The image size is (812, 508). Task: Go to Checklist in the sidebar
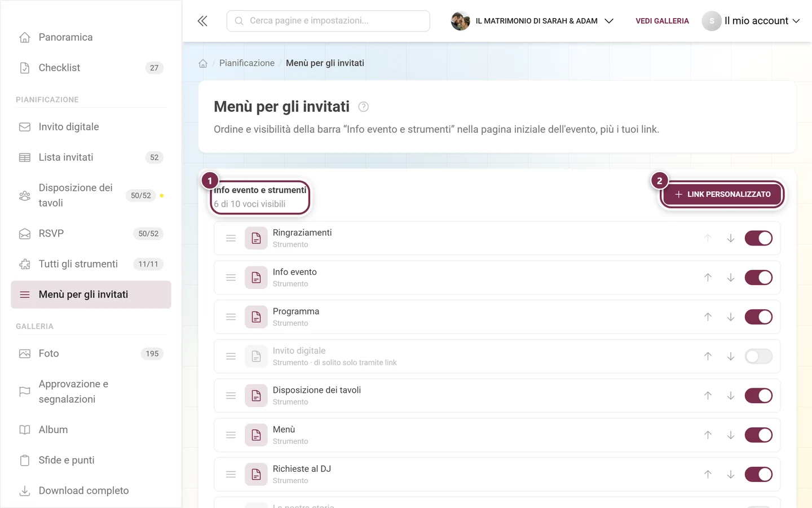coord(91,68)
